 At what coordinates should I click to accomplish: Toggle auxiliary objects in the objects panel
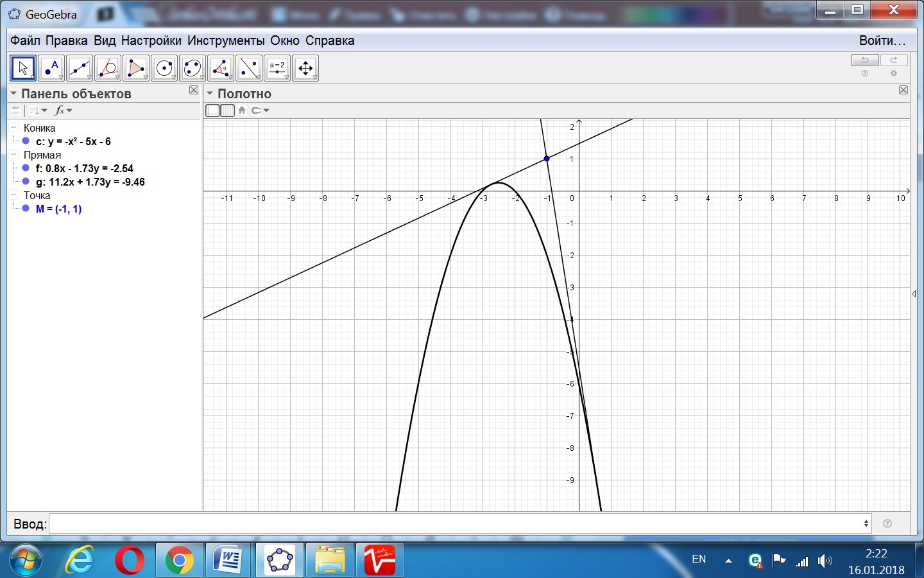click(x=17, y=110)
